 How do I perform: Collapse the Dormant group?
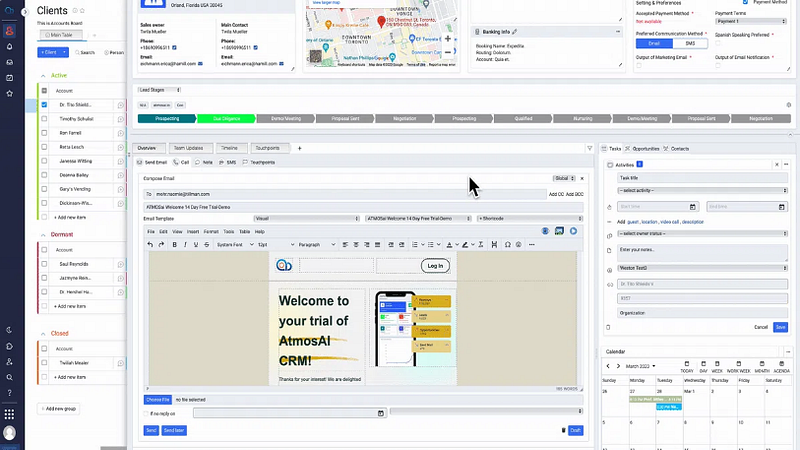(x=43, y=235)
